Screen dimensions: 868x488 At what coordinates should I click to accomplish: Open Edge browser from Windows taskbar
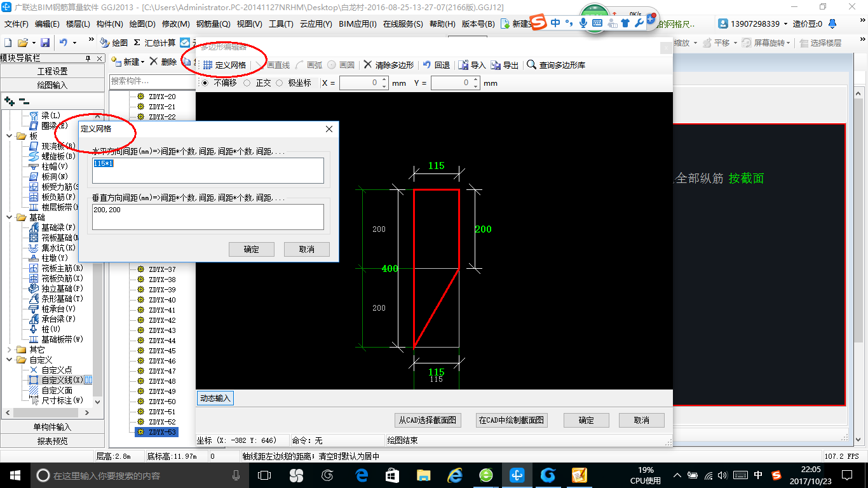[362, 475]
